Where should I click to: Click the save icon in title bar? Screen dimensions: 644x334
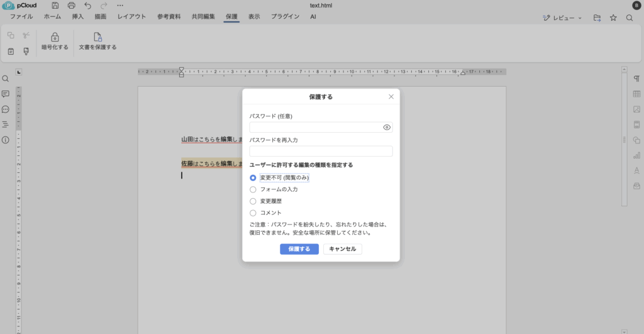click(55, 5)
